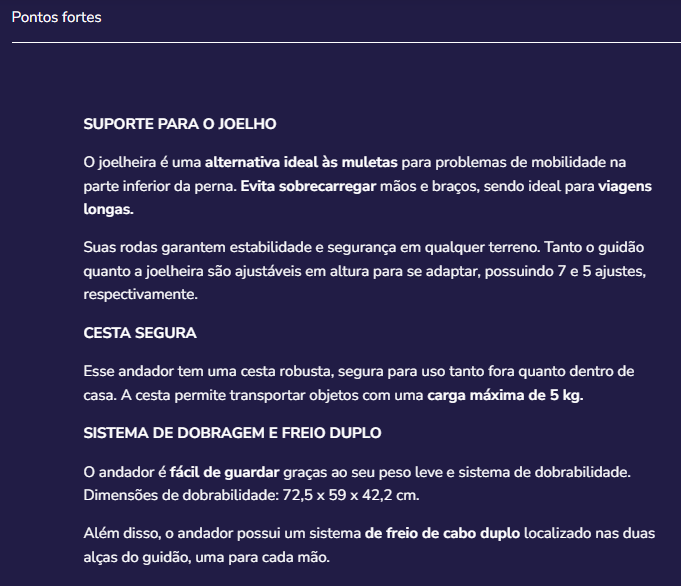Screen dimensions: 681x586
Task: Click the text alças do guidão
Action: click(x=137, y=557)
